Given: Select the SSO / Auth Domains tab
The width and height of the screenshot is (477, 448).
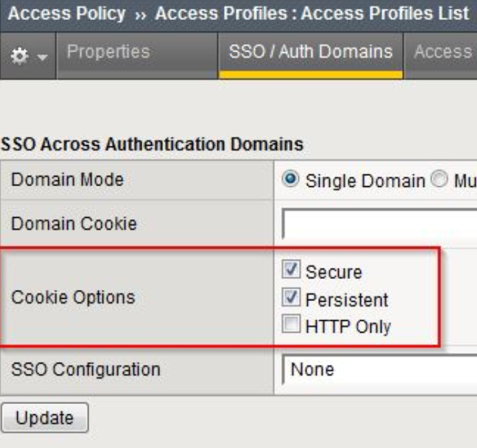Looking at the screenshot, I should coord(311,52).
